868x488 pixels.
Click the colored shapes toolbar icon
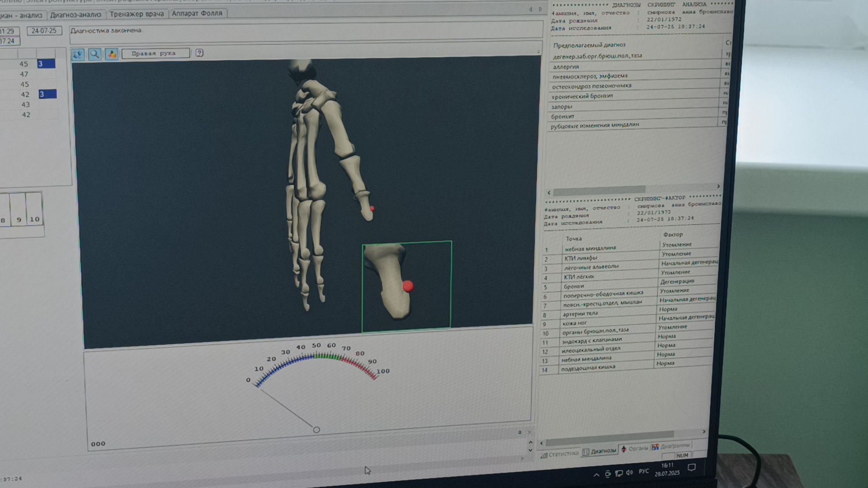click(112, 55)
